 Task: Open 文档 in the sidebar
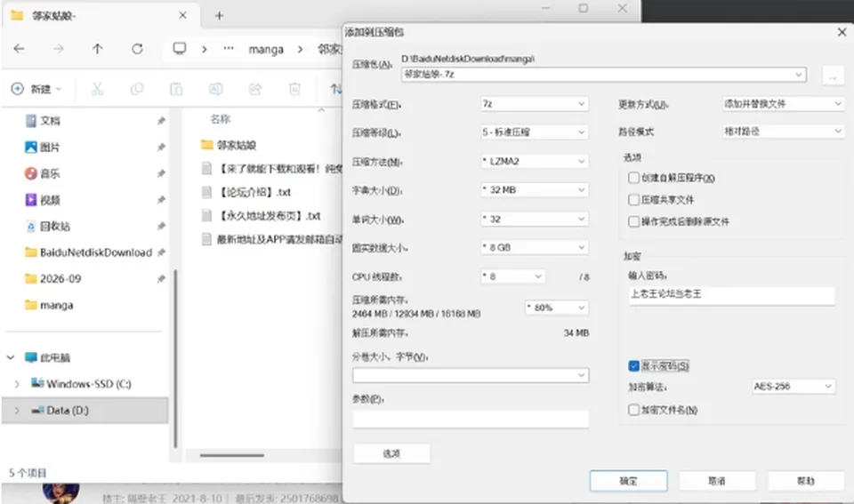click(x=50, y=121)
